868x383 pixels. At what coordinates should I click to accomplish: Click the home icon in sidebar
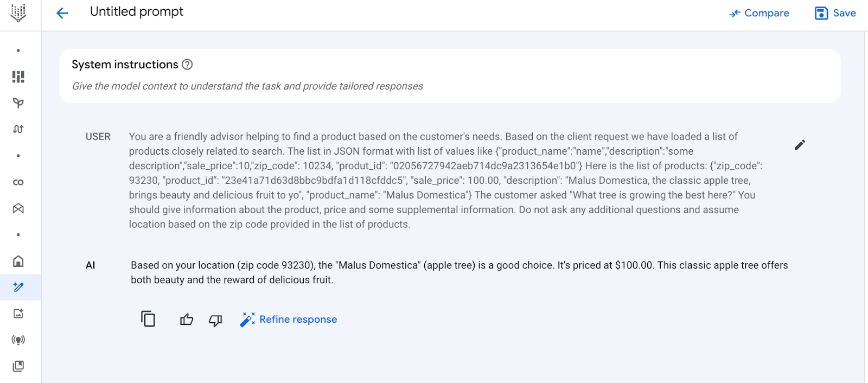click(x=18, y=261)
